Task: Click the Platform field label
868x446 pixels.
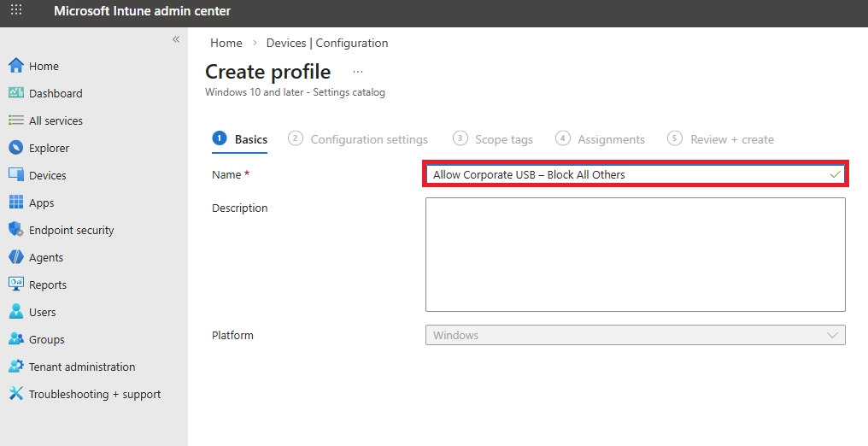Action: click(x=232, y=335)
